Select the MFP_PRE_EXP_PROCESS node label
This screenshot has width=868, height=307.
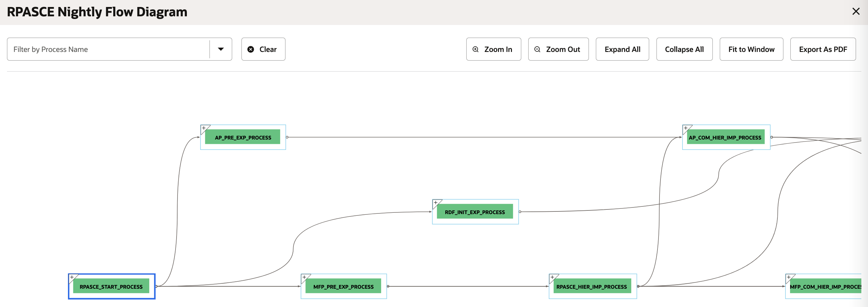(343, 286)
